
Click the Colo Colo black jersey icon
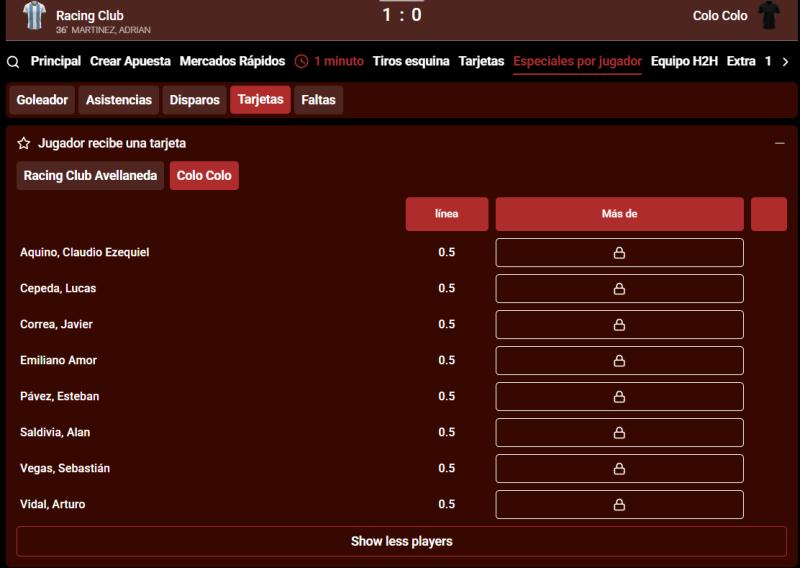pyautogui.click(x=769, y=15)
